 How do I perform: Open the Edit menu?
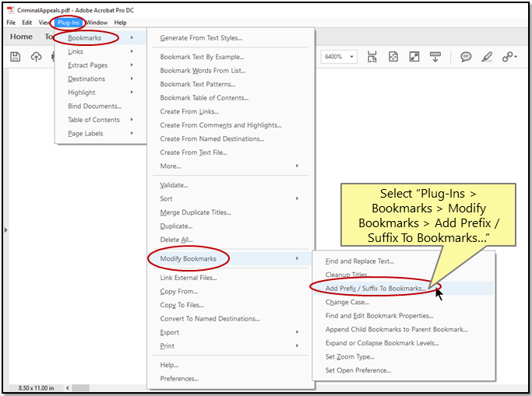pyautogui.click(x=26, y=23)
